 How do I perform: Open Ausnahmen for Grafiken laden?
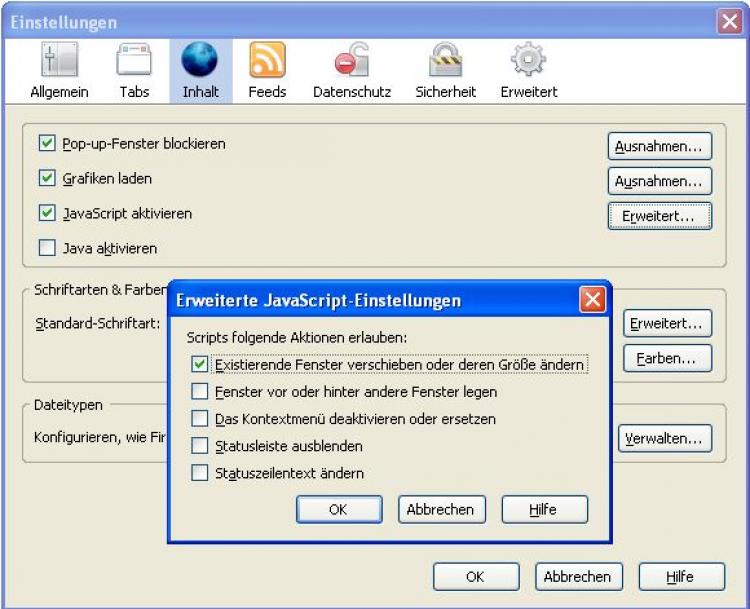(659, 181)
